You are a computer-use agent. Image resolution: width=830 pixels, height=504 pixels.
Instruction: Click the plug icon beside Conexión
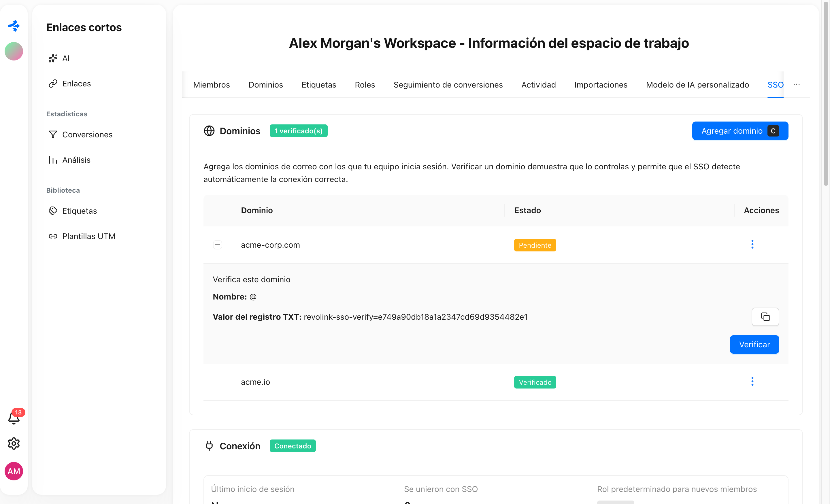click(x=209, y=446)
